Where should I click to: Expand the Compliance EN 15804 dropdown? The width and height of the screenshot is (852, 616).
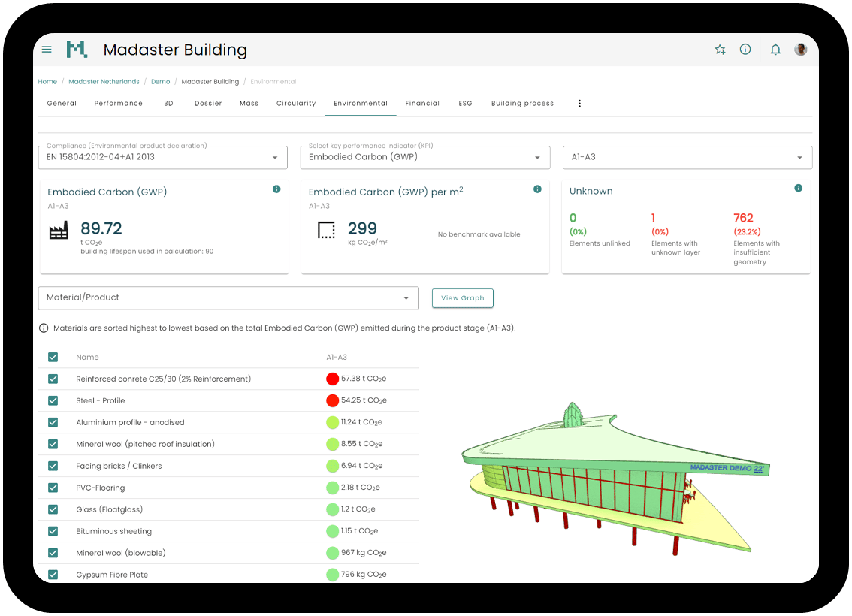[163, 157]
